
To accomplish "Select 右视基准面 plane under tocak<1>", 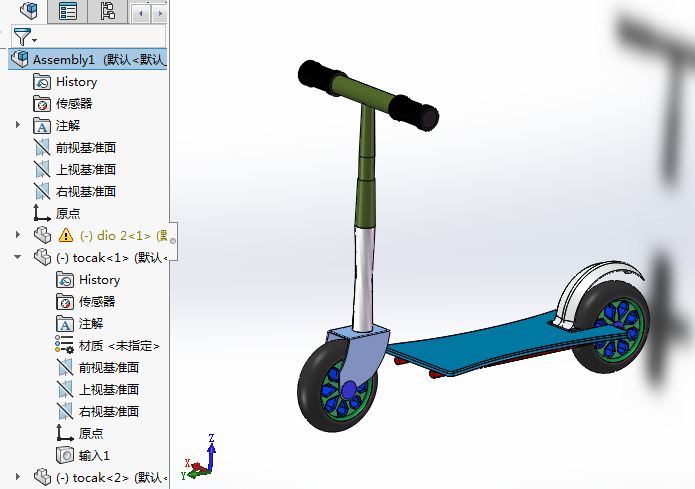I will pos(108,411).
